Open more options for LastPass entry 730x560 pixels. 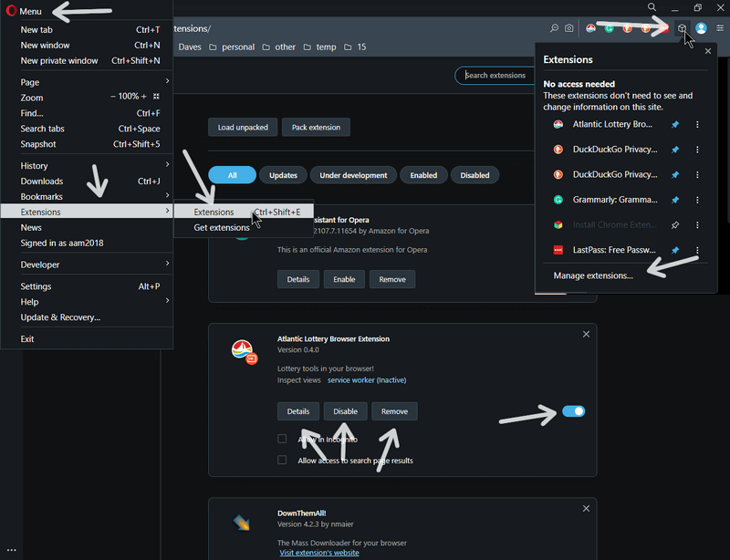697,250
